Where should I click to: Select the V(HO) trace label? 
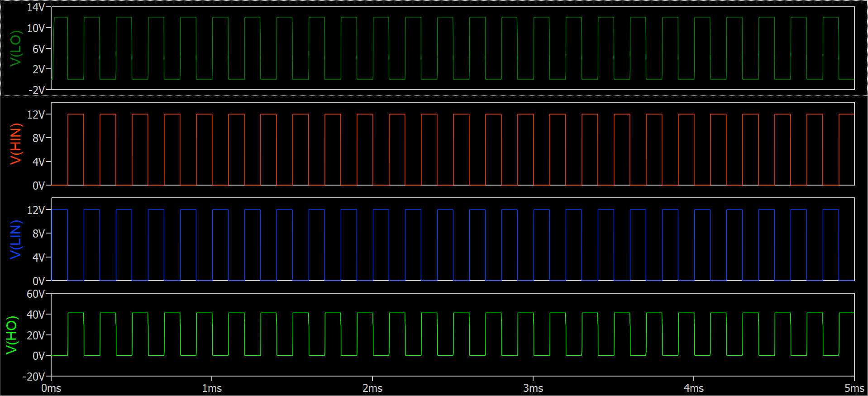(x=12, y=335)
